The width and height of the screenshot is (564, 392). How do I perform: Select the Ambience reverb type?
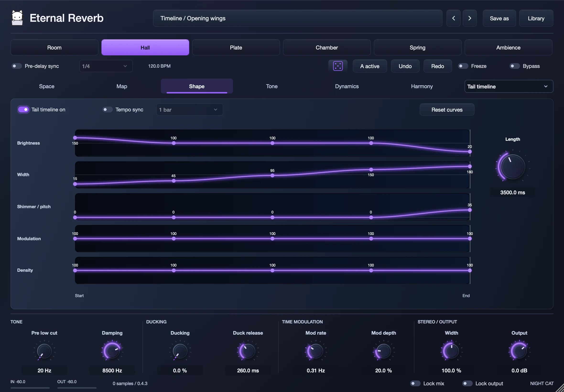coord(508,47)
